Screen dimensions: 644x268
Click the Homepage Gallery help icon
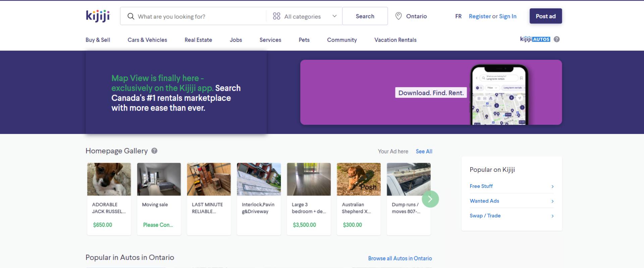pyautogui.click(x=154, y=151)
